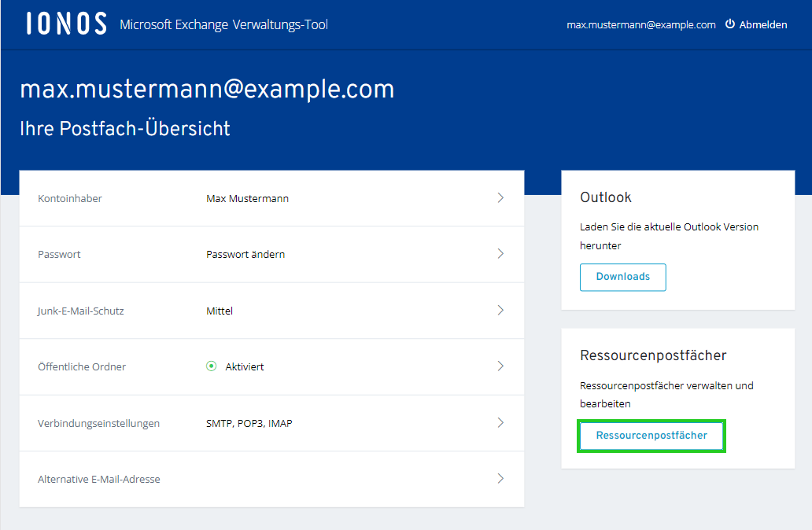The width and height of the screenshot is (812, 530).
Task: Click the 'Max Mustermann' value
Action: click(248, 198)
